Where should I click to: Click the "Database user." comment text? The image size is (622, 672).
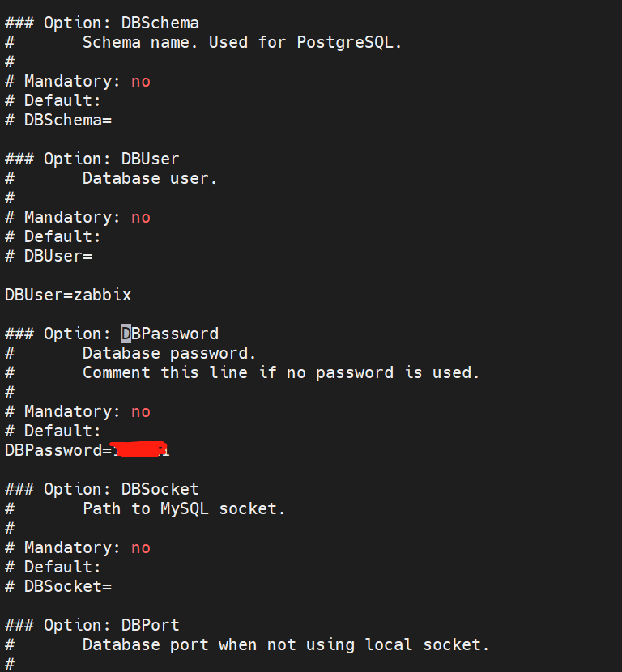150,178
